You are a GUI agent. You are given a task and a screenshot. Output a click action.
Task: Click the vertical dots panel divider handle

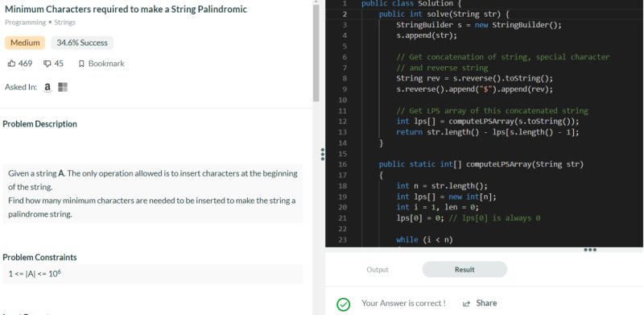coord(323,154)
